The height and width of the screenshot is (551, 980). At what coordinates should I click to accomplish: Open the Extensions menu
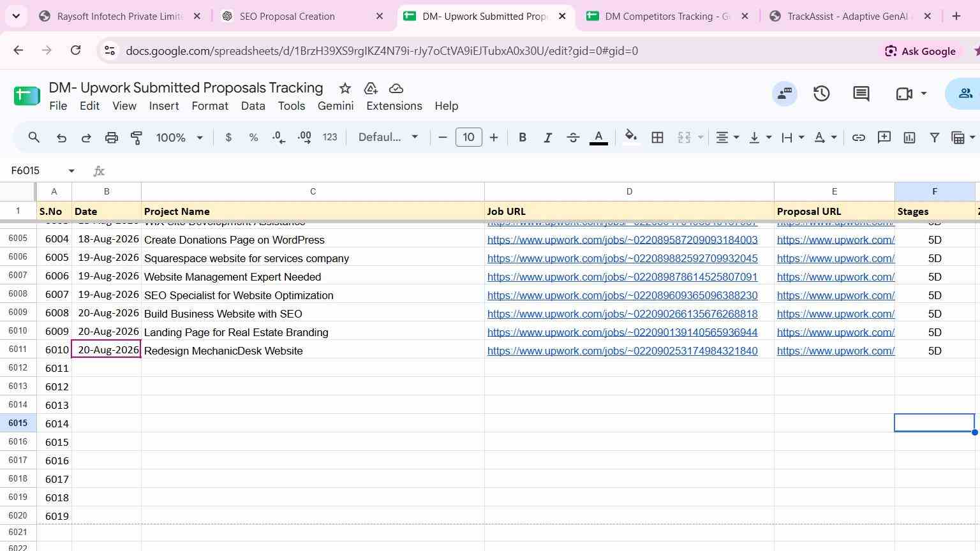(394, 106)
